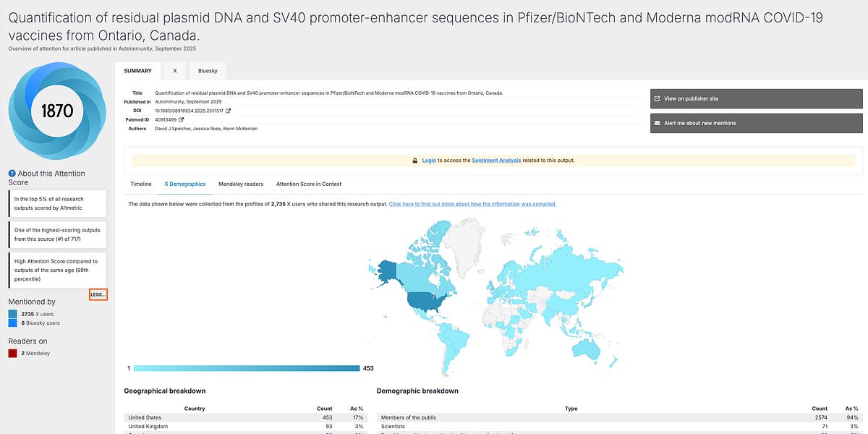868x434 pixels.
Task: Open the Pubmed ID external link icon
Action: [x=182, y=119]
